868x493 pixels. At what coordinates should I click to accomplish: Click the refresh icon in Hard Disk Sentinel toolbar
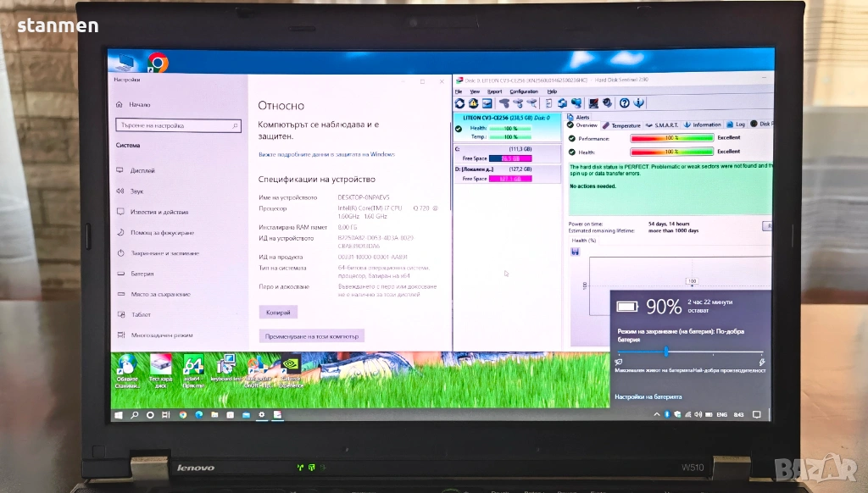pyautogui.click(x=459, y=103)
